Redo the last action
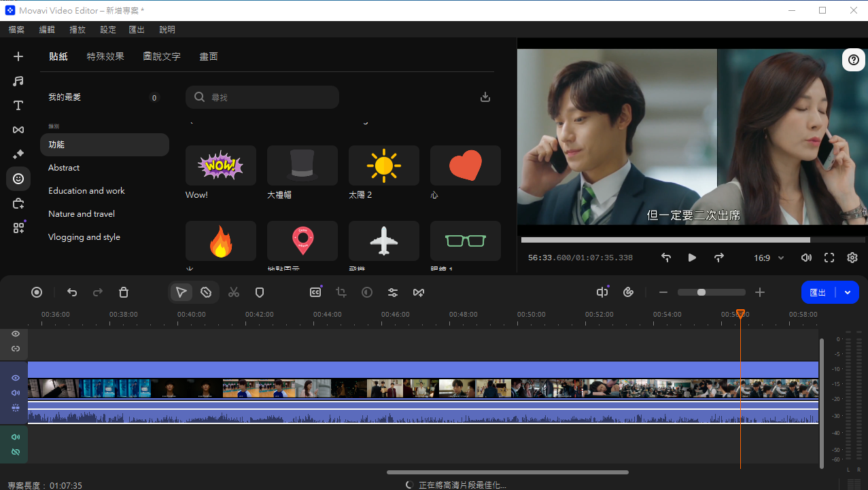The width and height of the screenshot is (868, 490). coord(98,292)
